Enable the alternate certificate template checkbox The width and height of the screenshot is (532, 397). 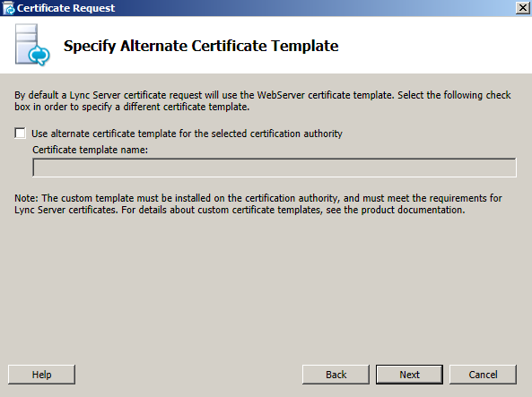point(20,134)
